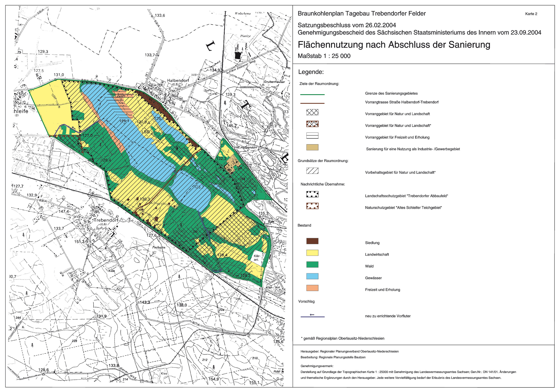Click the orange Freizeit und Erholung swatch

pyautogui.click(x=312, y=288)
